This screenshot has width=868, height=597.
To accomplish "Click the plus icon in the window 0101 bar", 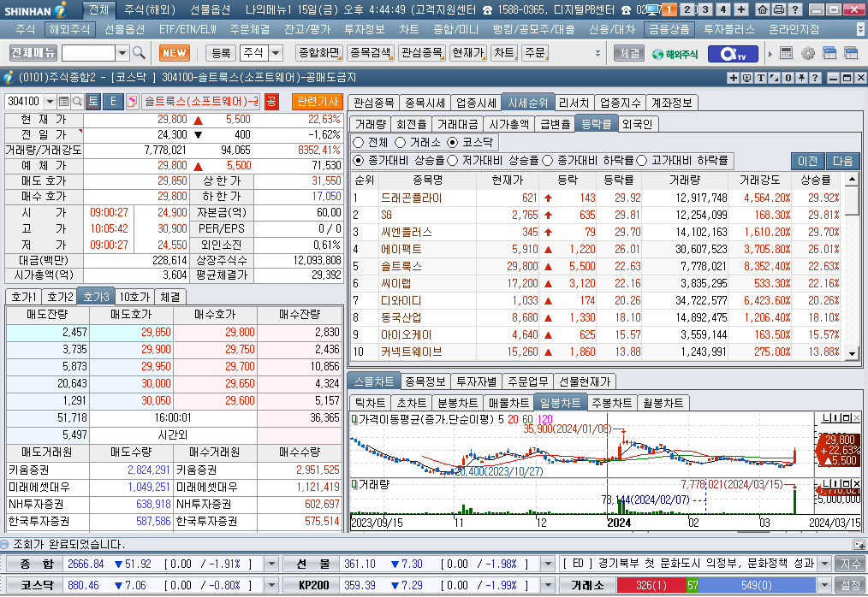I will (x=734, y=78).
